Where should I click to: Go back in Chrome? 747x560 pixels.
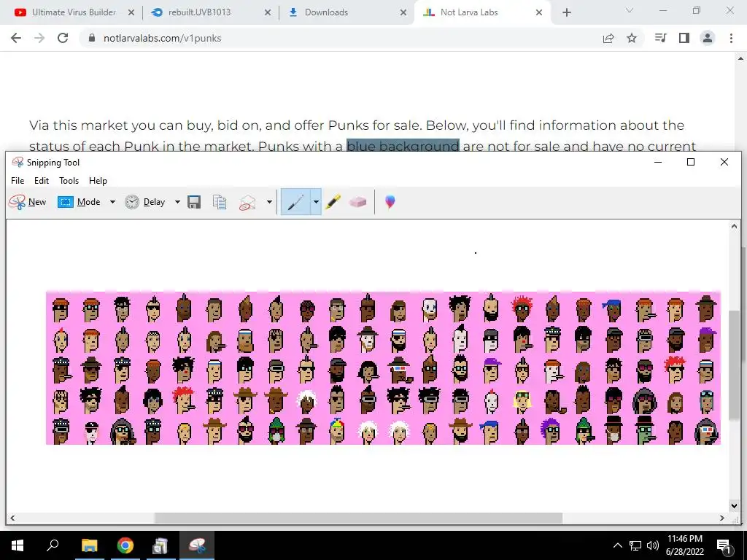[x=16, y=38]
